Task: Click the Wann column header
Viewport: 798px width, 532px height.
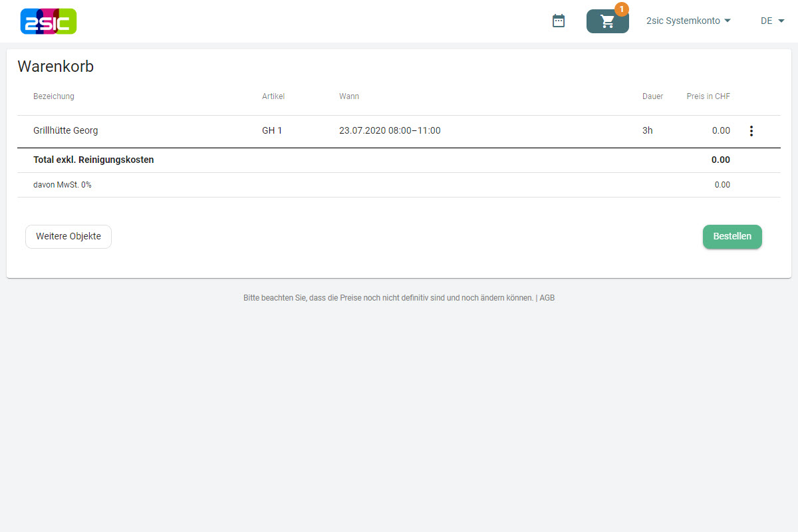Action: click(349, 96)
